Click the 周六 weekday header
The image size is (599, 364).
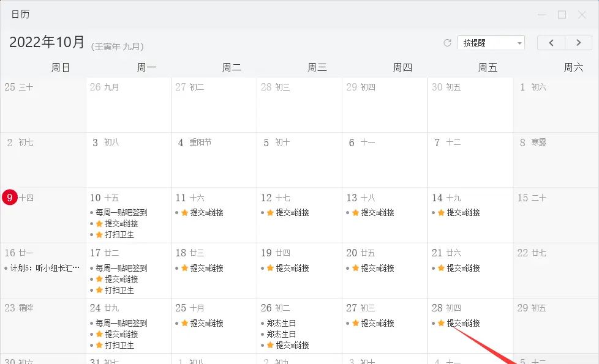click(573, 67)
